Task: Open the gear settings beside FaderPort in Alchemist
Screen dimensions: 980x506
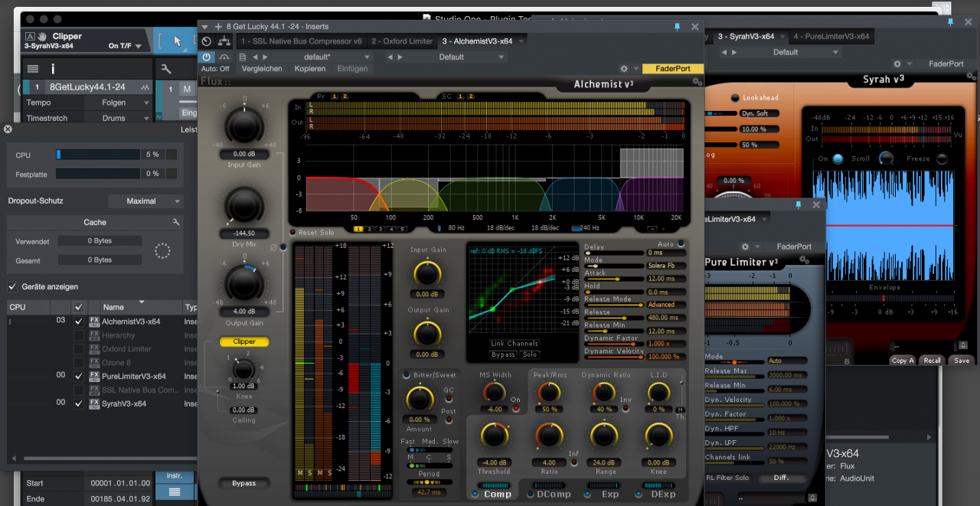Action: pos(625,69)
